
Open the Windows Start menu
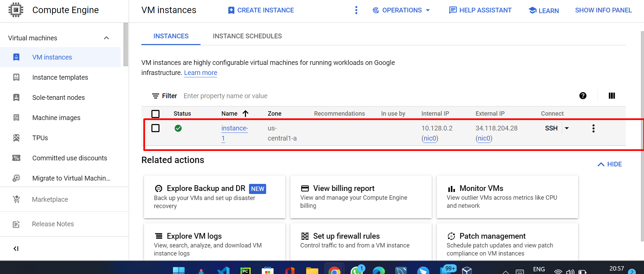179,271
